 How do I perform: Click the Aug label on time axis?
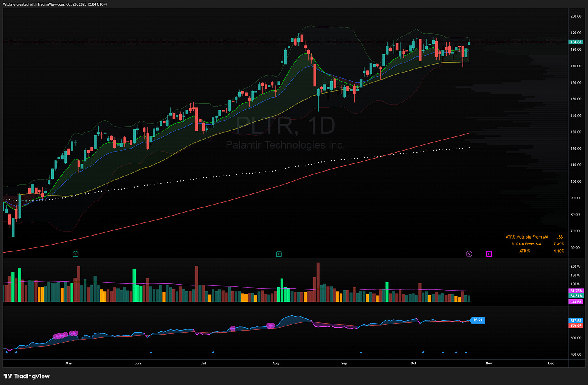(275, 363)
